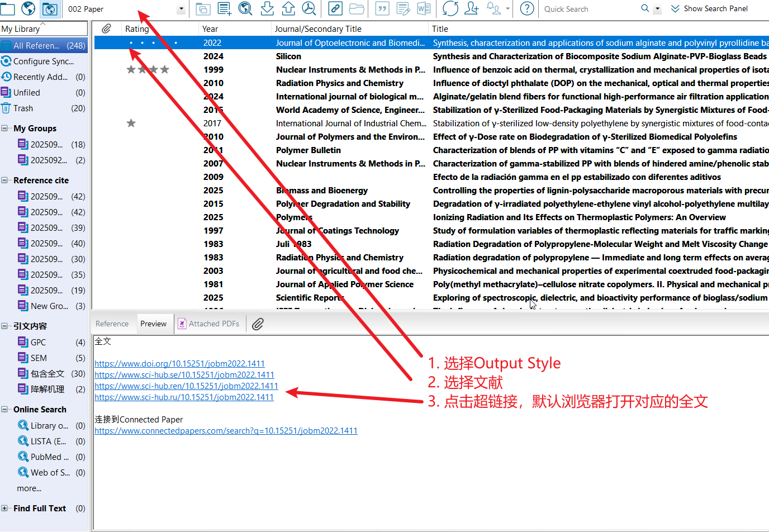Switch to Integrated Library & Online mode
769x532 pixels.
[x=50, y=8]
